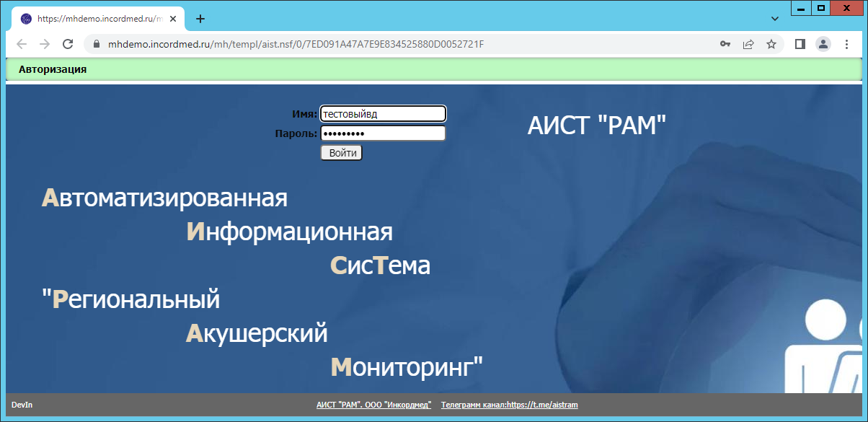Click the DevIn footer text
This screenshot has height=422, width=868.
click(x=22, y=405)
